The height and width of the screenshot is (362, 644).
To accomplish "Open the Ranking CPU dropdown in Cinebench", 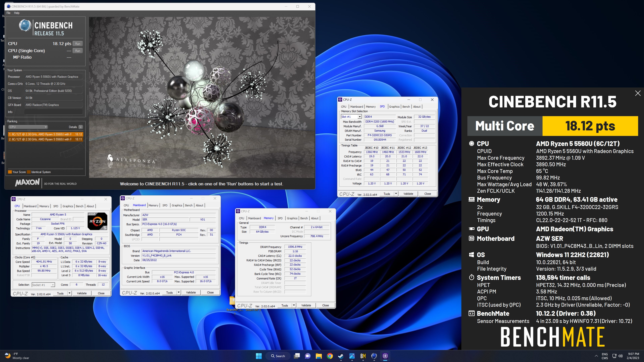I will [x=28, y=127].
